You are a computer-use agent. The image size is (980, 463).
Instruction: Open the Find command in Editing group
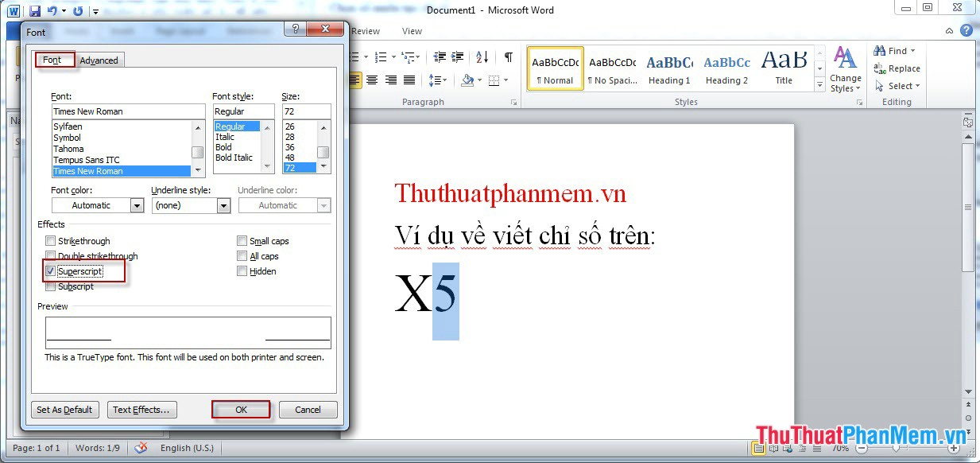(893, 50)
